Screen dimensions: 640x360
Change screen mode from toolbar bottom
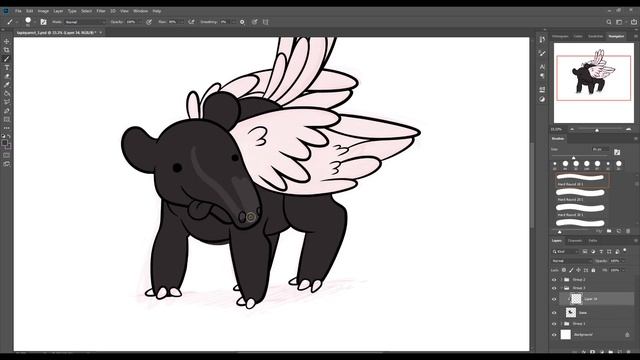7,164
